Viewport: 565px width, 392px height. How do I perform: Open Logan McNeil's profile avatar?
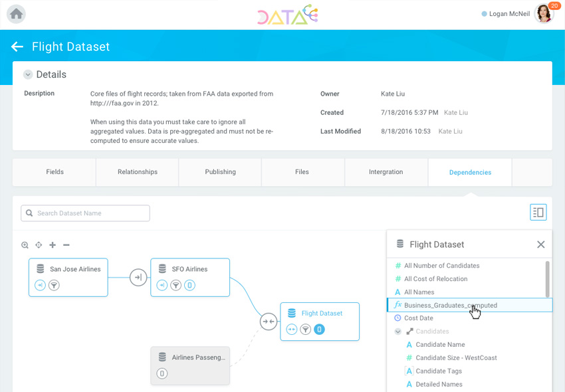pyautogui.click(x=543, y=14)
